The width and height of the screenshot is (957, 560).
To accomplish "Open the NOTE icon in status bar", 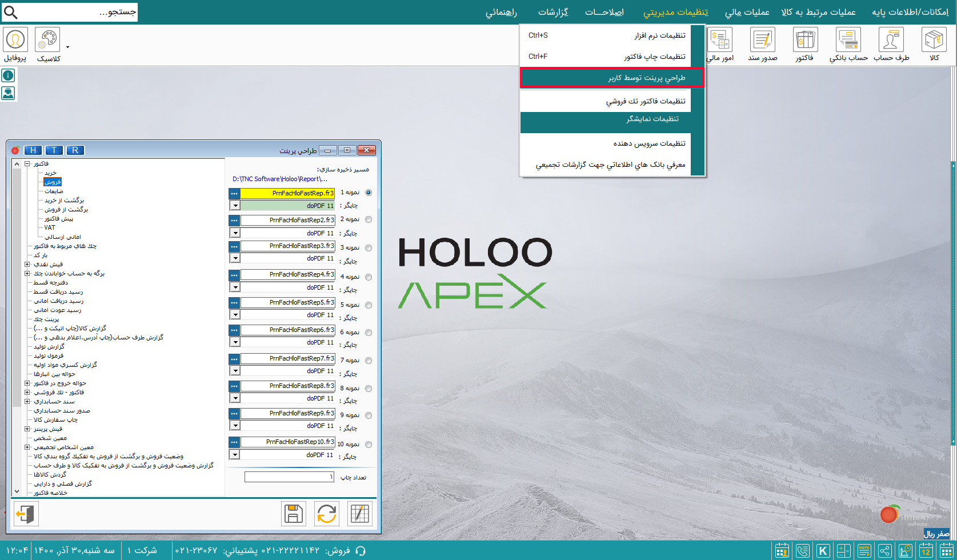I will (864, 551).
